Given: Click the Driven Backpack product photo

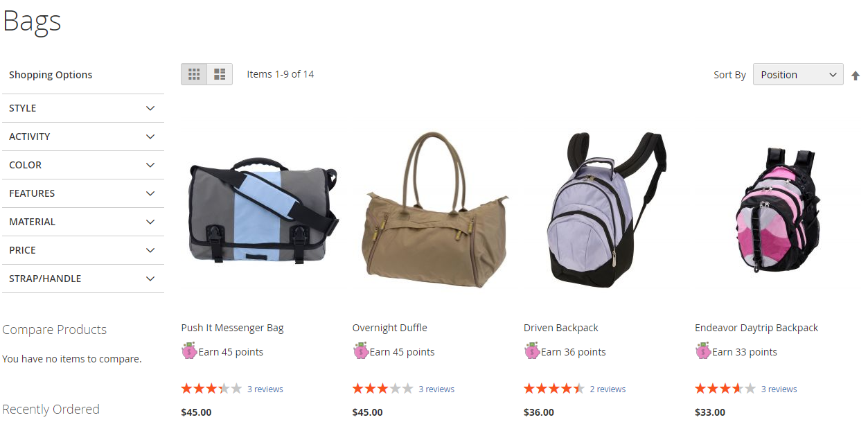Looking at the screenshot, I should [x=605, y=210].
